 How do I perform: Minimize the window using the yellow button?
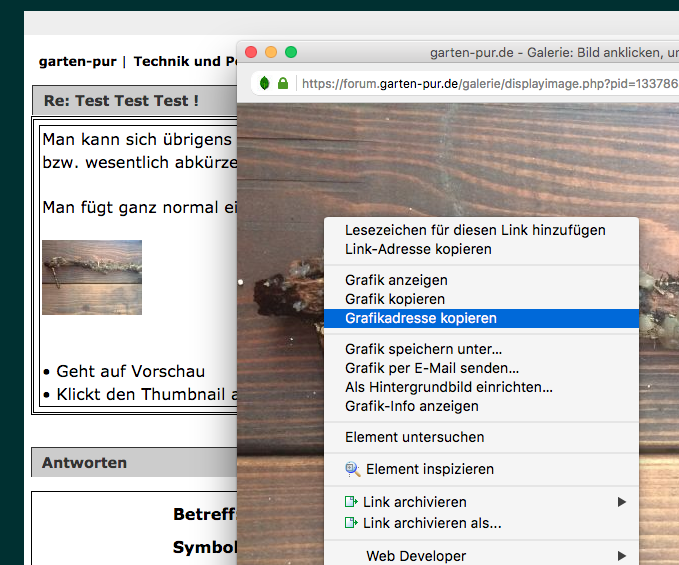pyautogui.click(x=271, y=52)
